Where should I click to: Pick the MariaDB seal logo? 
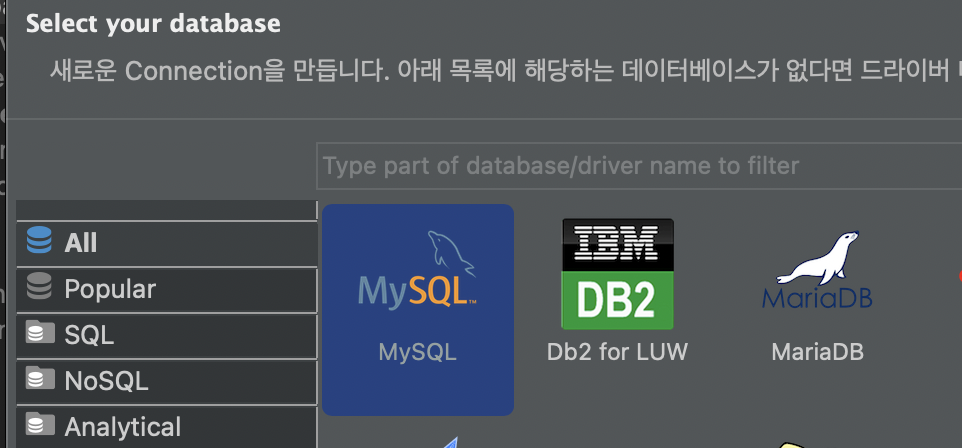[x=817, y=270]
